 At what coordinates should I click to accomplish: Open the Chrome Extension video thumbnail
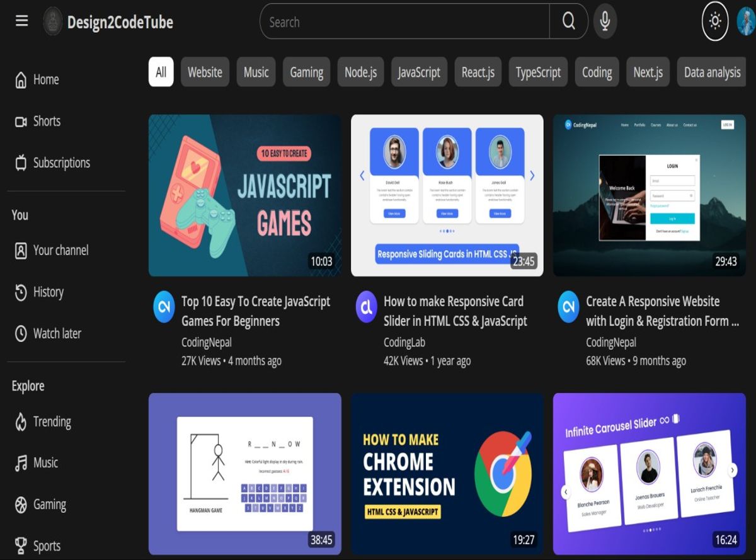[x=447, y=474]
